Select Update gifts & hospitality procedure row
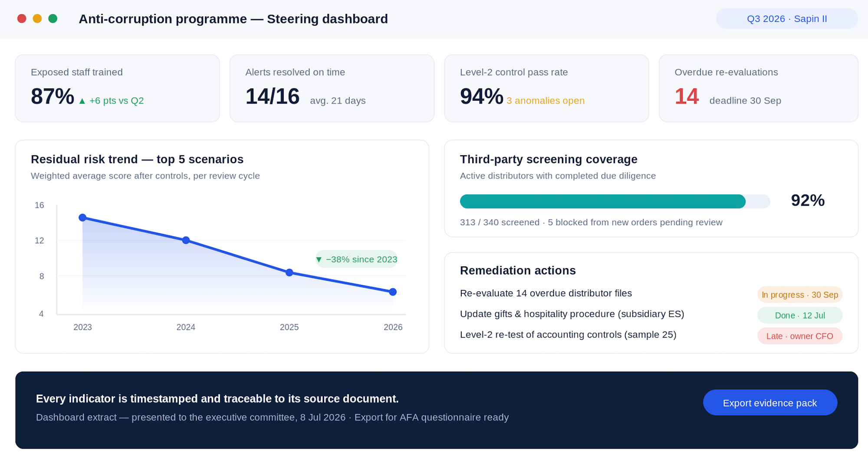 [651, 315]
